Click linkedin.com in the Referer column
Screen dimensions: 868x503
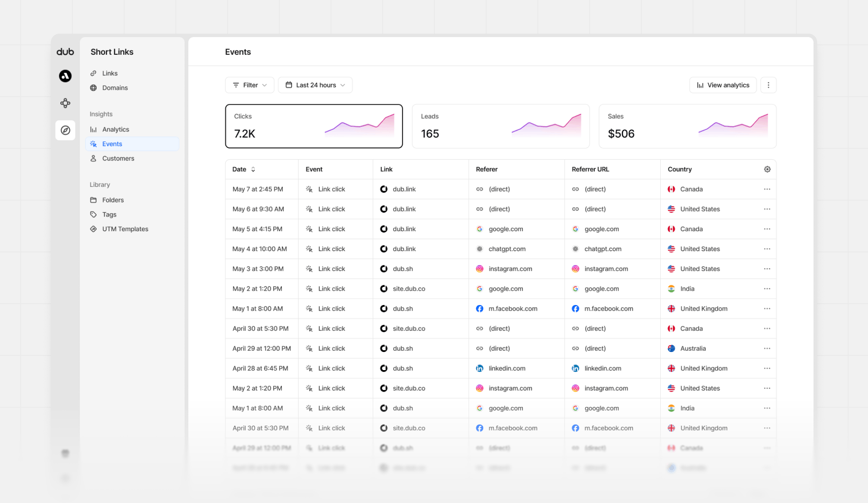pyautogui.click(x=507, y=368)
